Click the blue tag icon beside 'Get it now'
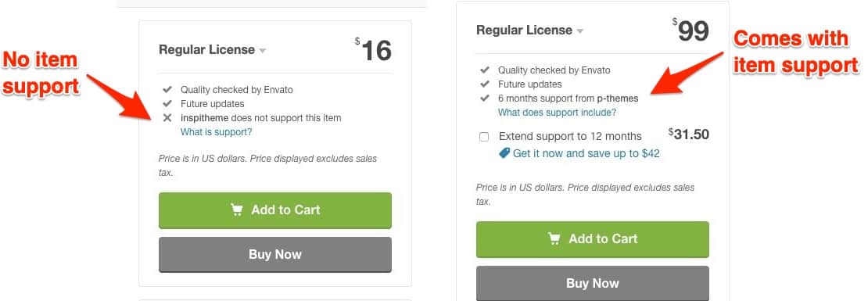The width and height of the screenshot is (868, 301). tap(504, 153)
